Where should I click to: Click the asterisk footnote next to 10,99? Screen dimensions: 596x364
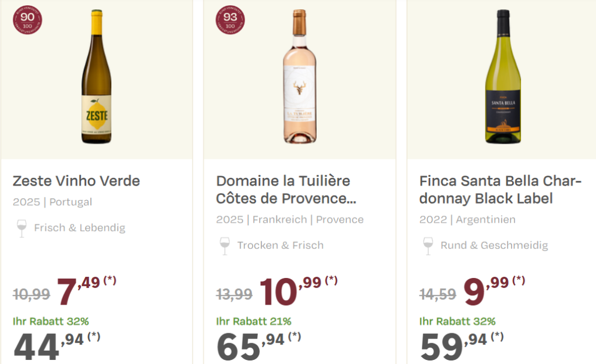tap(331, 280)
